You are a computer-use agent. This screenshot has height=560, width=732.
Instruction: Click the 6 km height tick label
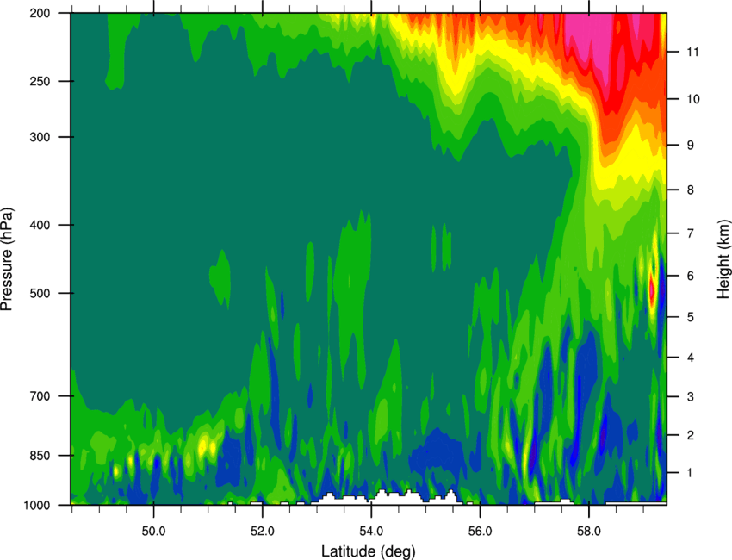pyautogui.click(x=691, y=276)
